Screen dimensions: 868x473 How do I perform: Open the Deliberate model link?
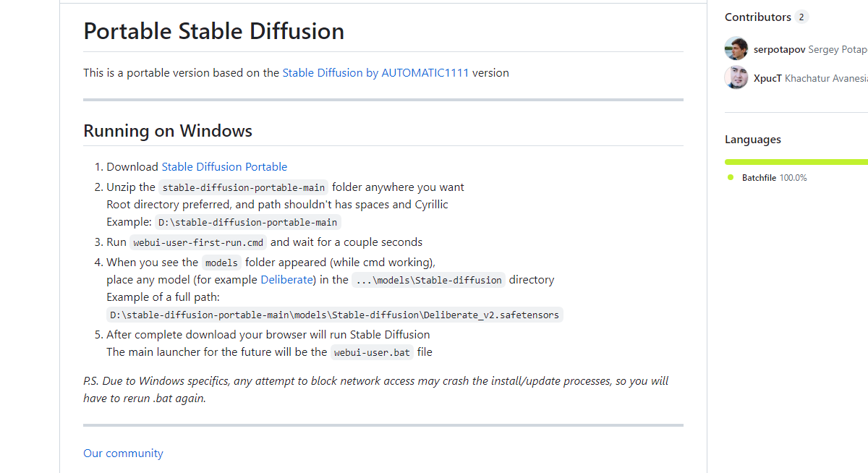coord(286,279)
